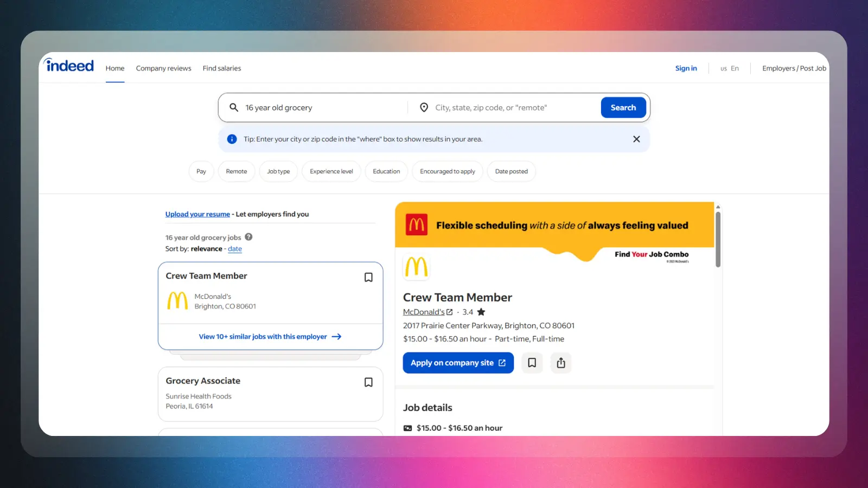The image size is (868, 488).
Task: Go to Company reviews tab
Action: click(164, 68)
